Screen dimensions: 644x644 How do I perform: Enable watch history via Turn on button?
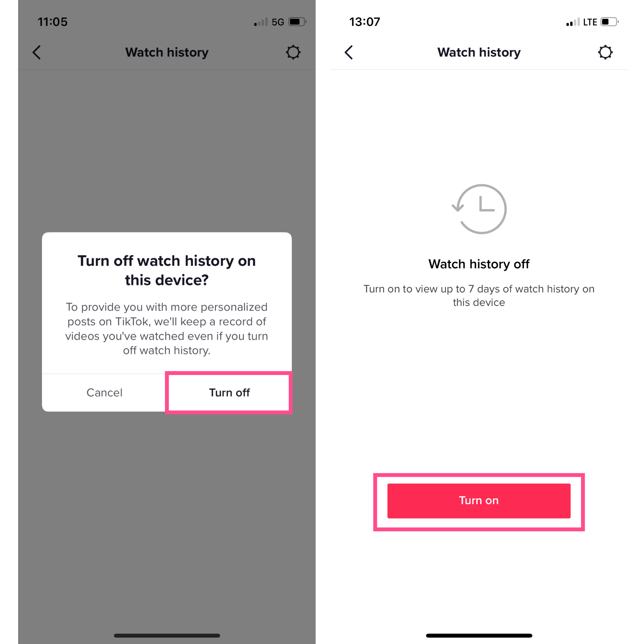tap(478, 500)
